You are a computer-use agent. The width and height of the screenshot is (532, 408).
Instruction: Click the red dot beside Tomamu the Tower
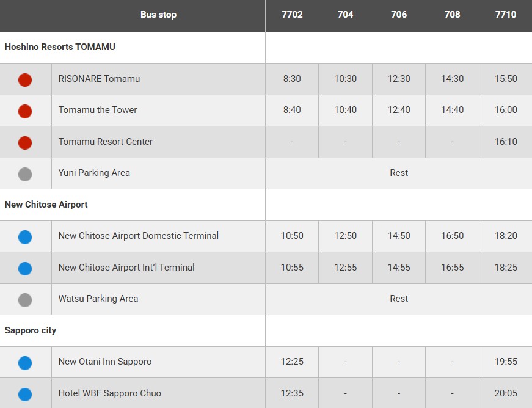tap(25, 111)
